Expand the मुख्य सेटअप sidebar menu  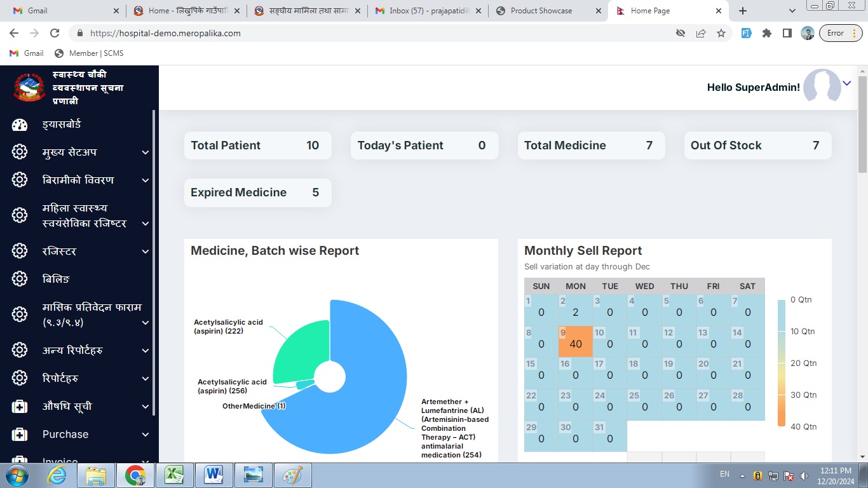(x=145, y=152)
